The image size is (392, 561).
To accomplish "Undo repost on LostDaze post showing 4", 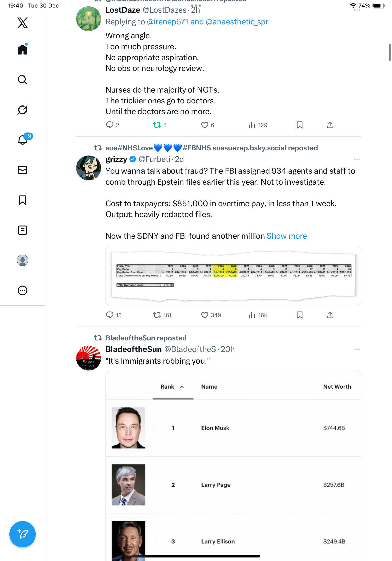I will pos(157,125).
